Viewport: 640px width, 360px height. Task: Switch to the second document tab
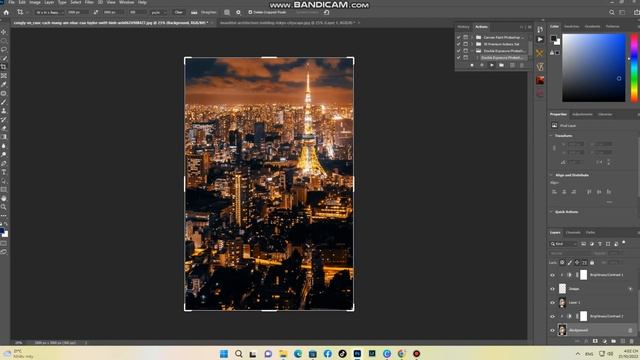pos(288,23)
